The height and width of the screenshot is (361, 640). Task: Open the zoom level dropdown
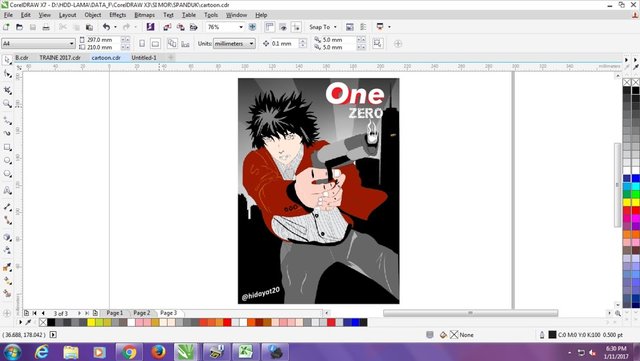[241, 27]
